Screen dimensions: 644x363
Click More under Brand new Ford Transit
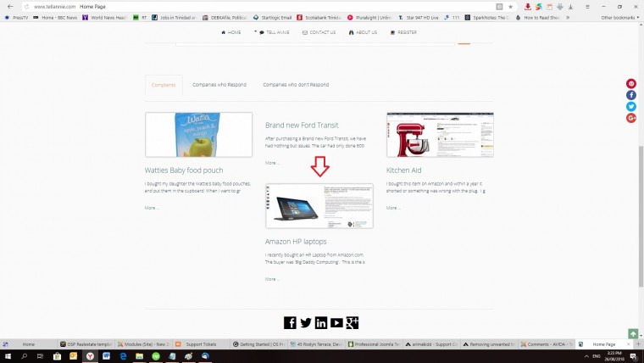click(x=272, y=163)
